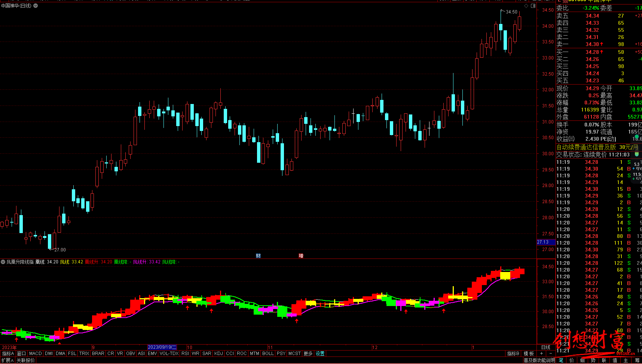Switch indicator to BRAR
The image size is (642, 364).
(x=98, y=354)
